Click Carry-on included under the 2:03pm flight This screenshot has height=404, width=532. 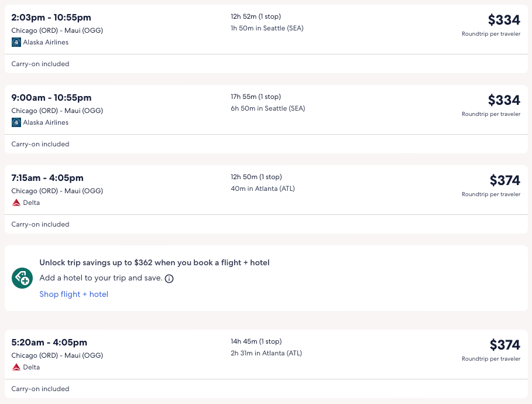[x=40, y=64]
